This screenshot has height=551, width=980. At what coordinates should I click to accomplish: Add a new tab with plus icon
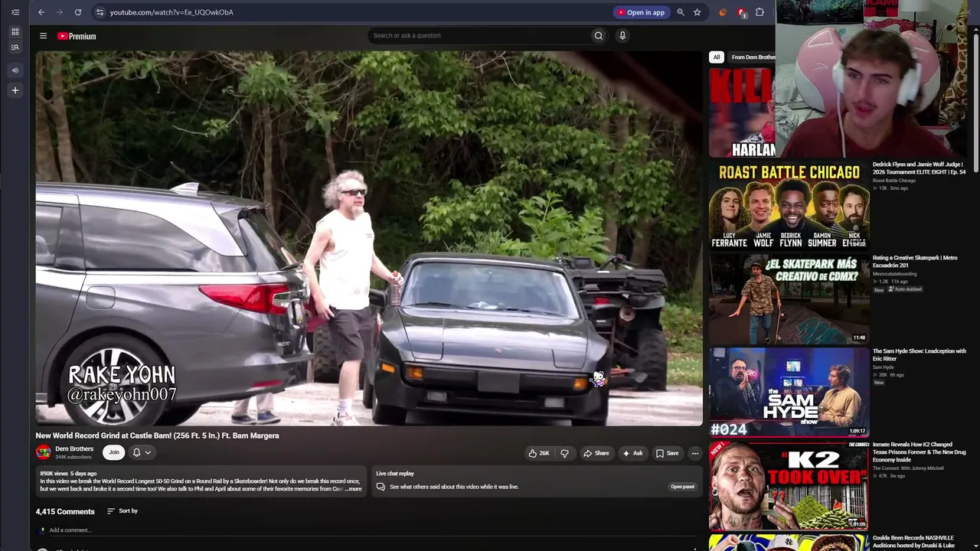click(15, 90)
